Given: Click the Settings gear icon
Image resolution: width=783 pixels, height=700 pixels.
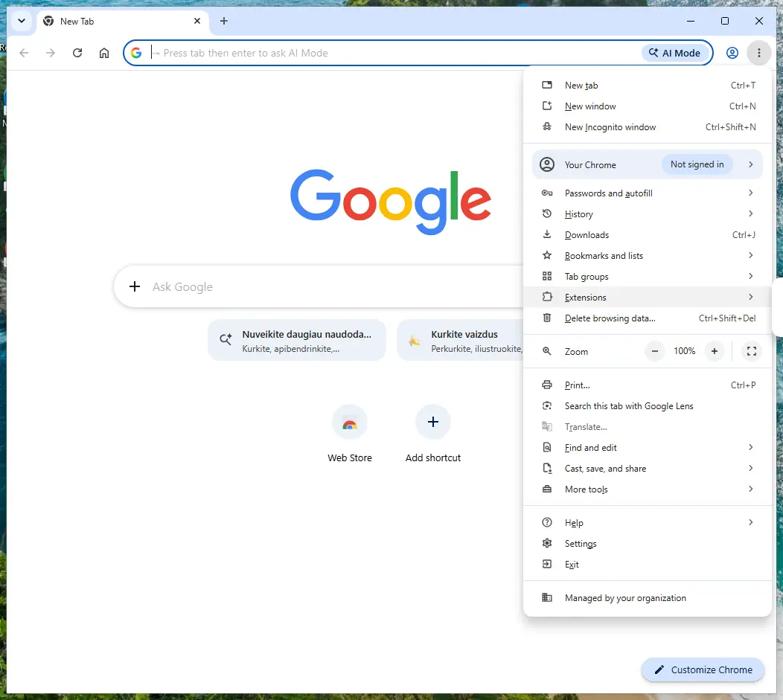Looking at the screenshot, I should tap(547, 543).
